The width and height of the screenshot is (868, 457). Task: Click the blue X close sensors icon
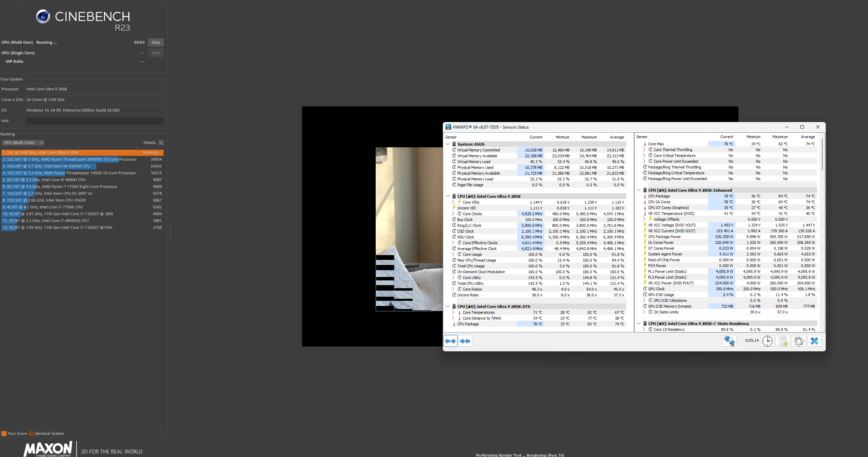coord(814,341)
